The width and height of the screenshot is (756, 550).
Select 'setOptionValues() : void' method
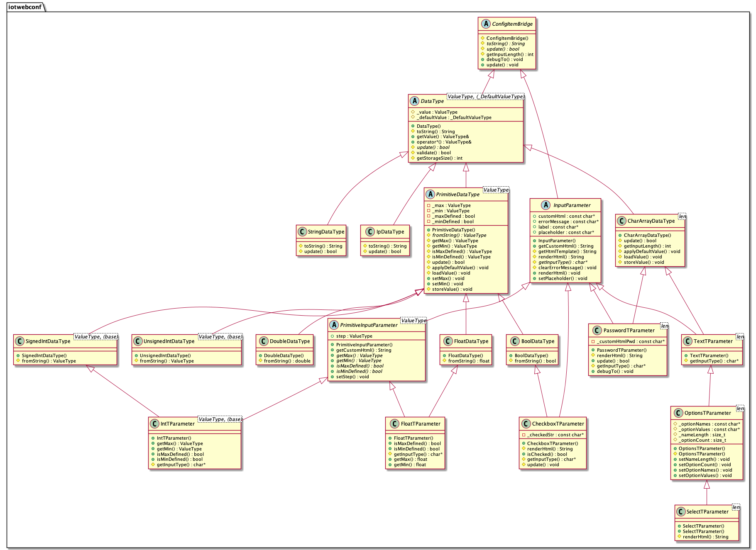[x=705, y=475]
